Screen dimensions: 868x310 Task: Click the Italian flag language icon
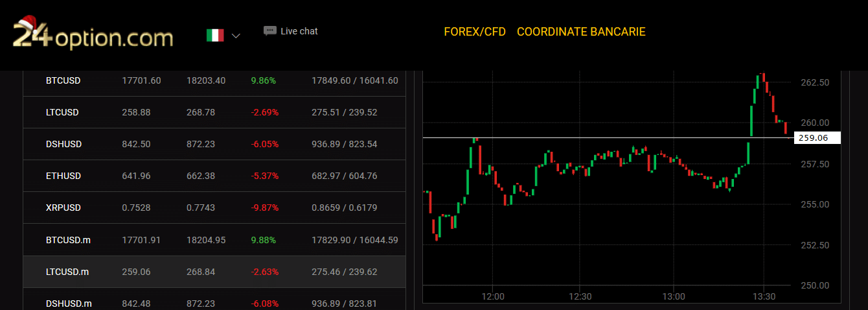tap(215, 36)
